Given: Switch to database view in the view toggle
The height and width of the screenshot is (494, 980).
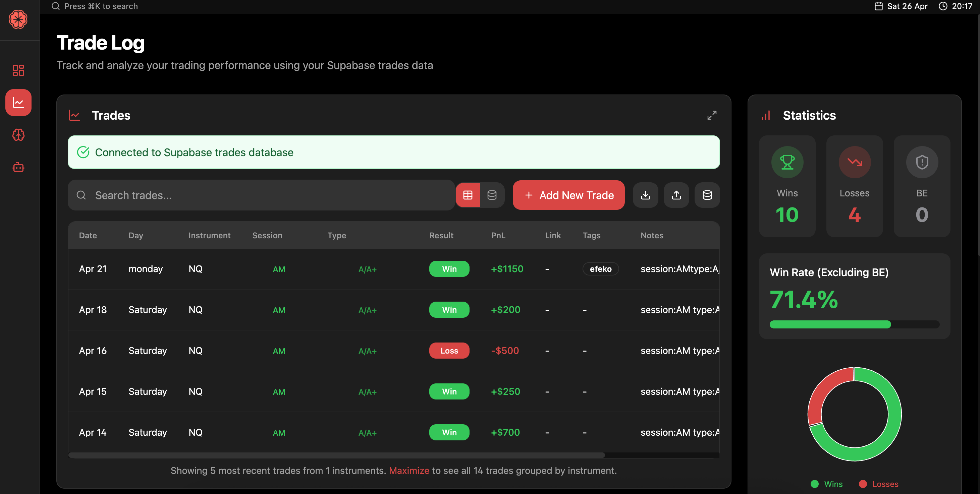Looking at the screenshot, I should [x=492, y=195].
